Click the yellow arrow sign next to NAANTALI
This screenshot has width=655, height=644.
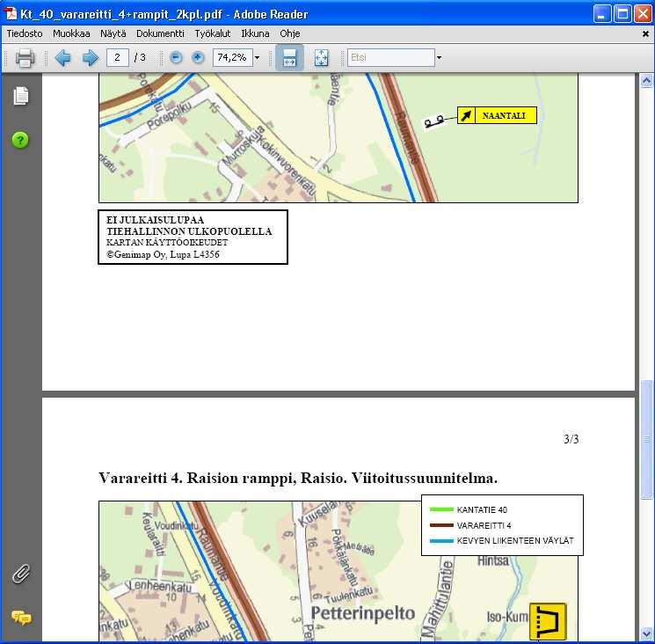466,115
